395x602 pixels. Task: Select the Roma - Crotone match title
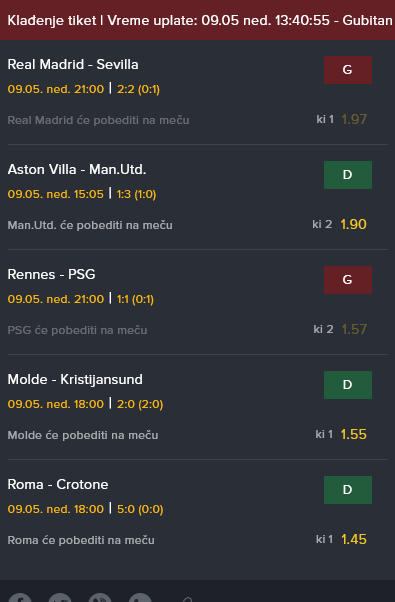pos(58,485)
